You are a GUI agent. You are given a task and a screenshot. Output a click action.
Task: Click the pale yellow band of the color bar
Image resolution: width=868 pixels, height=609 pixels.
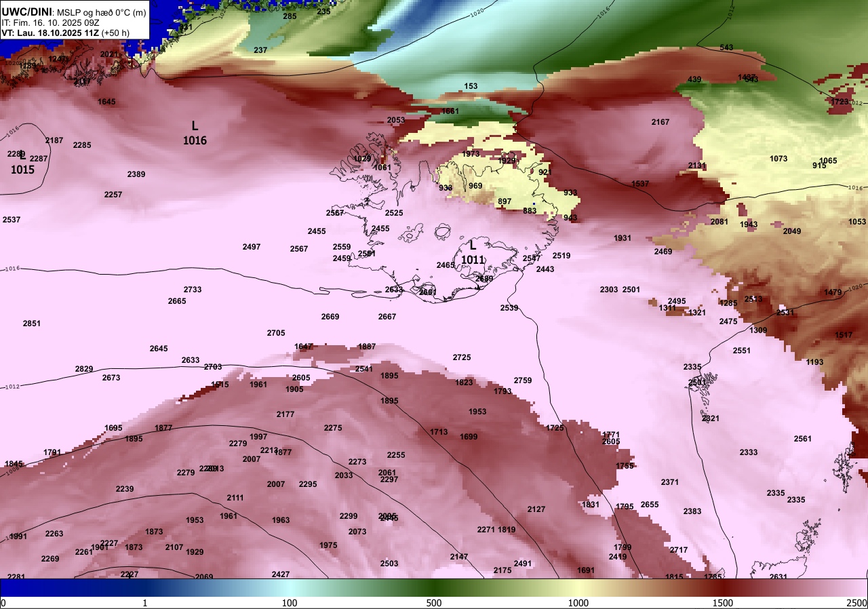pos(578,587)
